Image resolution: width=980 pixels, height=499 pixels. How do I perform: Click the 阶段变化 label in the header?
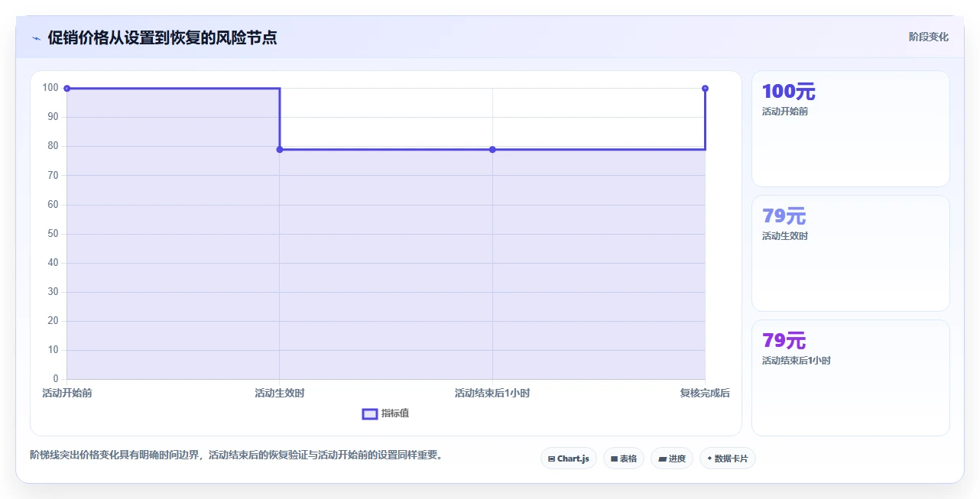click(929, 37)
